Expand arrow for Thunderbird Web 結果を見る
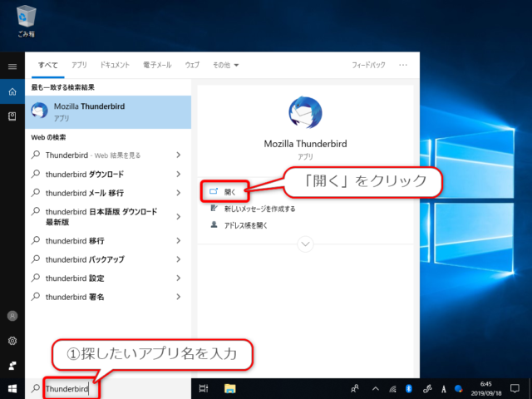The image size is (532, 399). coord(179,155)
